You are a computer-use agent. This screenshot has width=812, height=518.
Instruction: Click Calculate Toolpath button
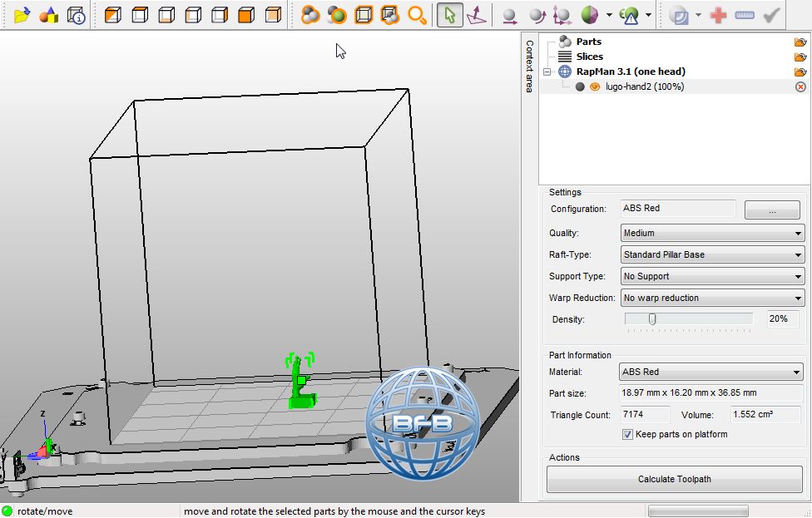point(674,479)
